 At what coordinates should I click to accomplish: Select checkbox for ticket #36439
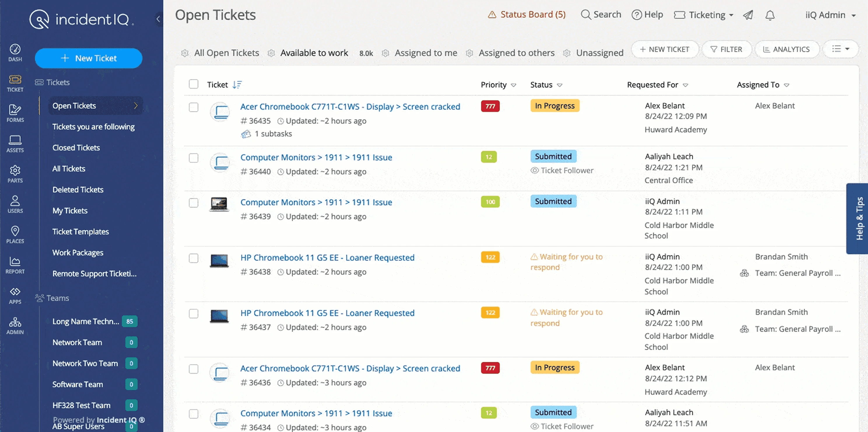193,203
